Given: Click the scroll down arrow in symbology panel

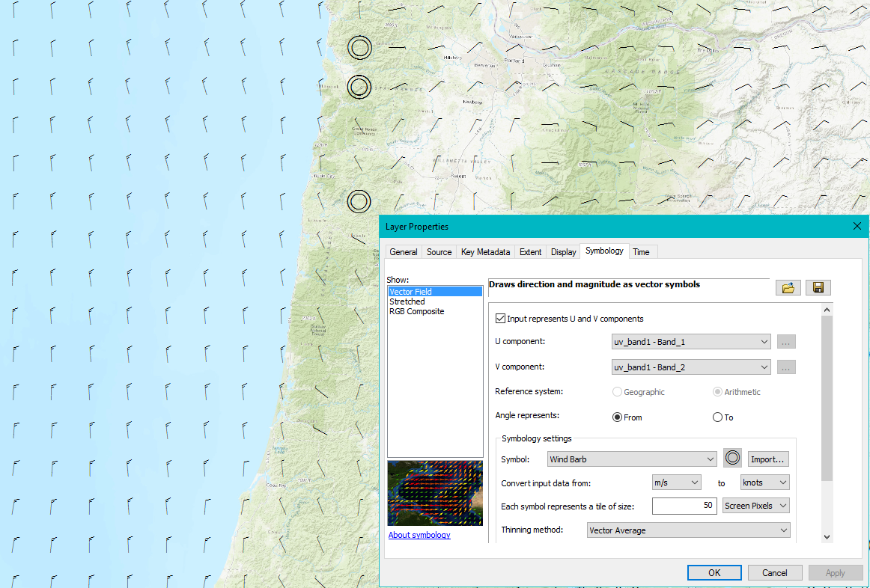Looking at the screenshot, I should pyautogui.click(x=827, y=536).
